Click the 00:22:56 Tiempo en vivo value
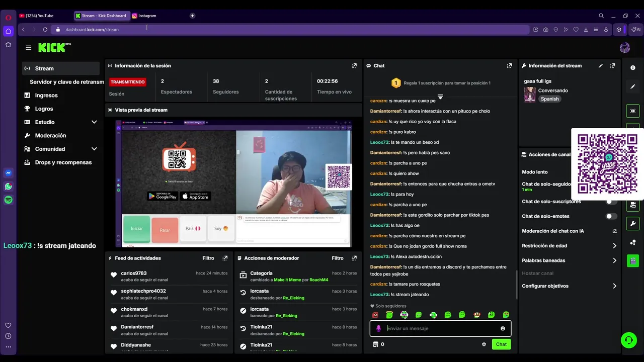 pyautogui.click(x=327, y=81)
